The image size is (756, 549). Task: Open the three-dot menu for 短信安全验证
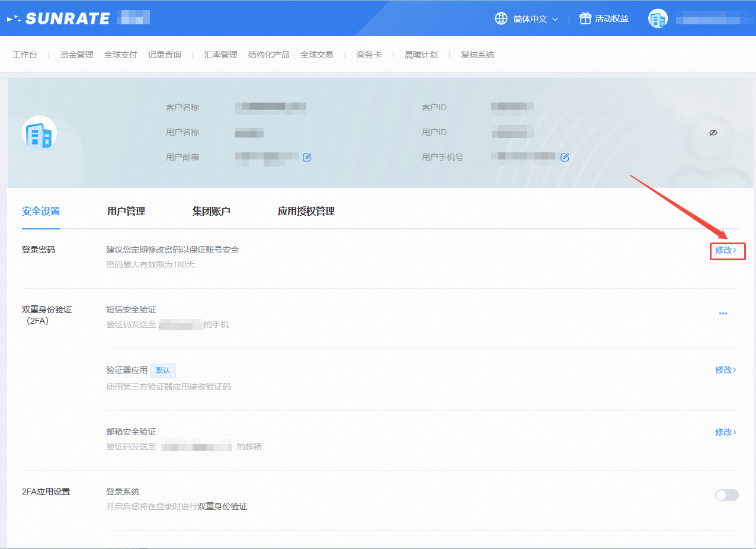pyautogui.click(x=723, y=314)
